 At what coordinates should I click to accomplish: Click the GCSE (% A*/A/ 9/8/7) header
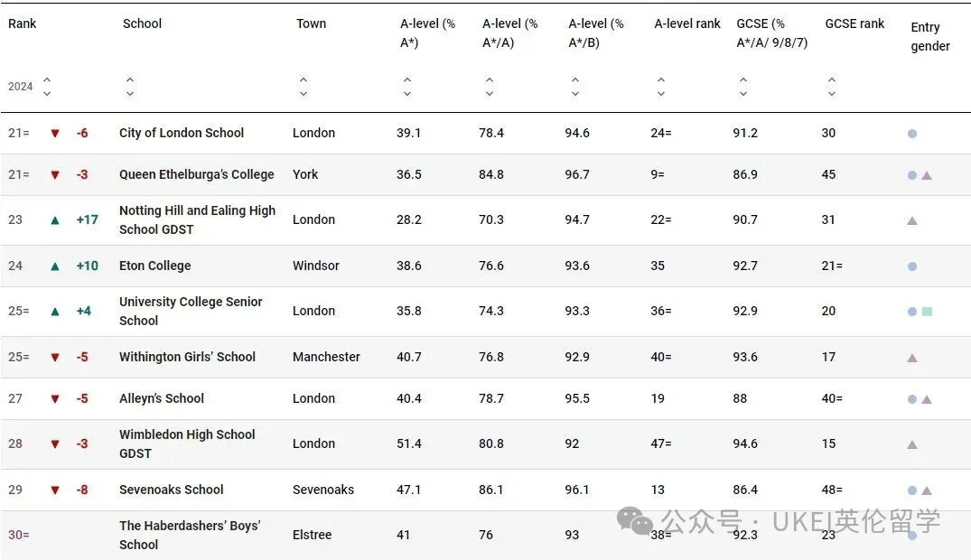pyautogui.click(x=771, y=33)
